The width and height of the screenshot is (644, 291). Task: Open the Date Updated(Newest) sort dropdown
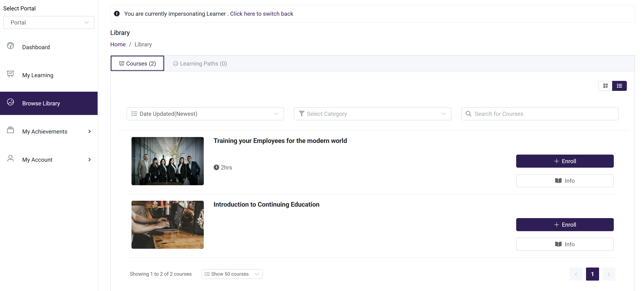coord(205,114)
